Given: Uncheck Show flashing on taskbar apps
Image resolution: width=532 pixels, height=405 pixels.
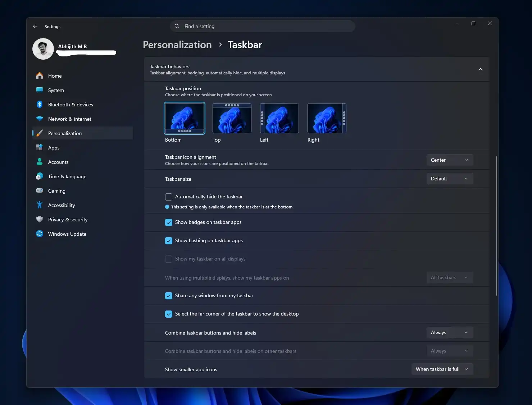Looking at the screenshot, I should [x=169, y=241].
